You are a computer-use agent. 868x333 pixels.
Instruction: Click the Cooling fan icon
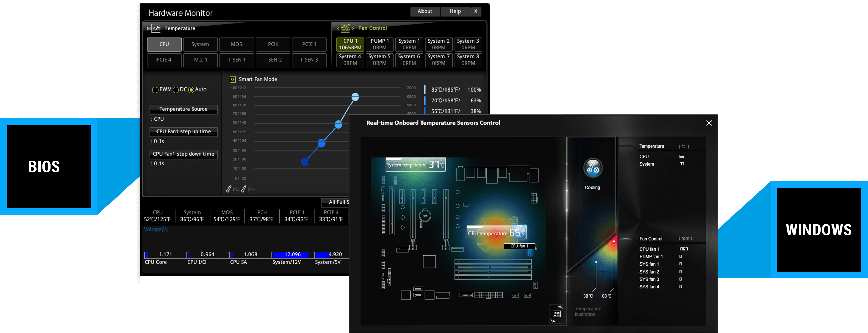[593, 168]
